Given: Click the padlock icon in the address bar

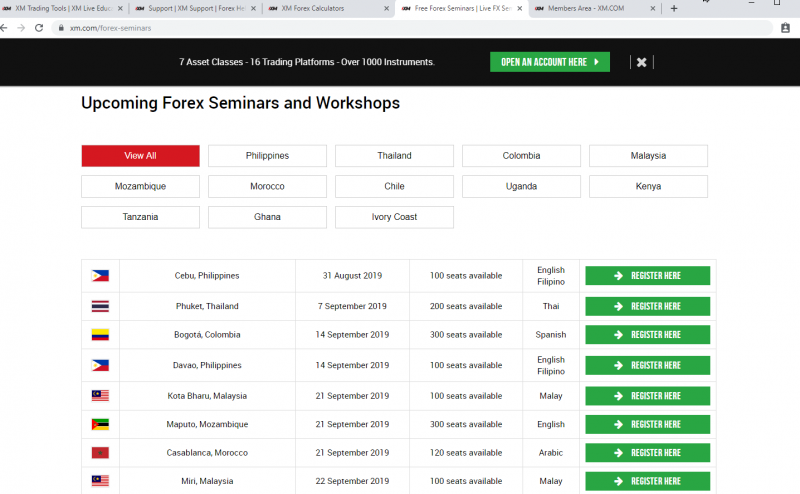Looking at the screenshot, I should (x=61, y=28).
